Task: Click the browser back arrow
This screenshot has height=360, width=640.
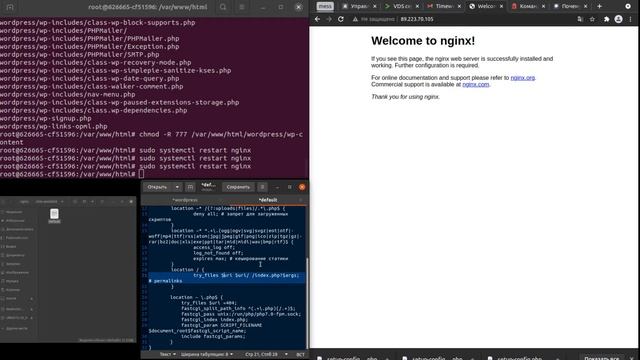Action: [317, 19]
